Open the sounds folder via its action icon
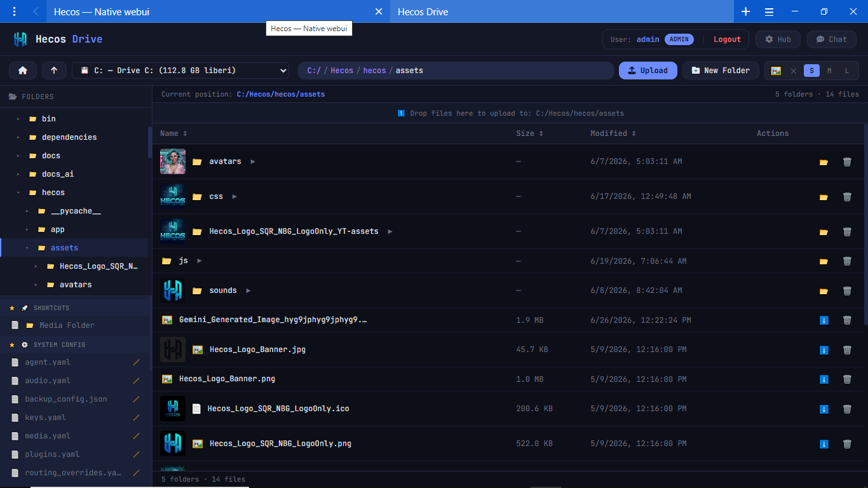868x488 pixels. click(x=824, y=291)
